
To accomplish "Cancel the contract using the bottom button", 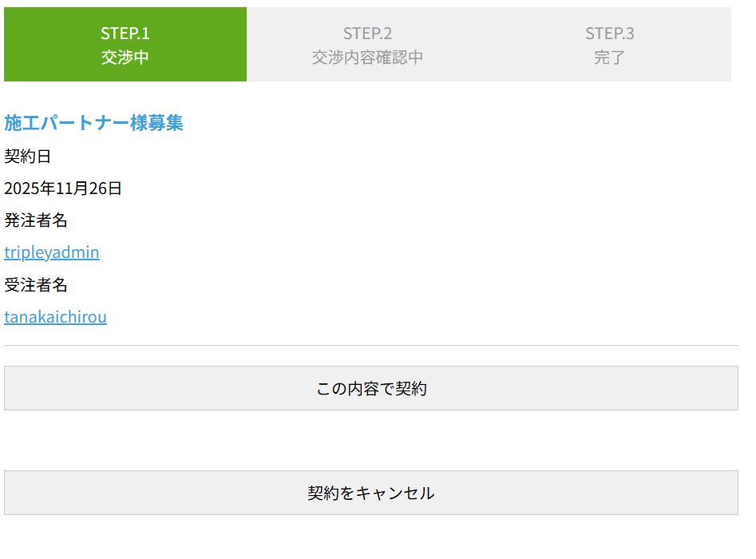I will click(371, 493).
